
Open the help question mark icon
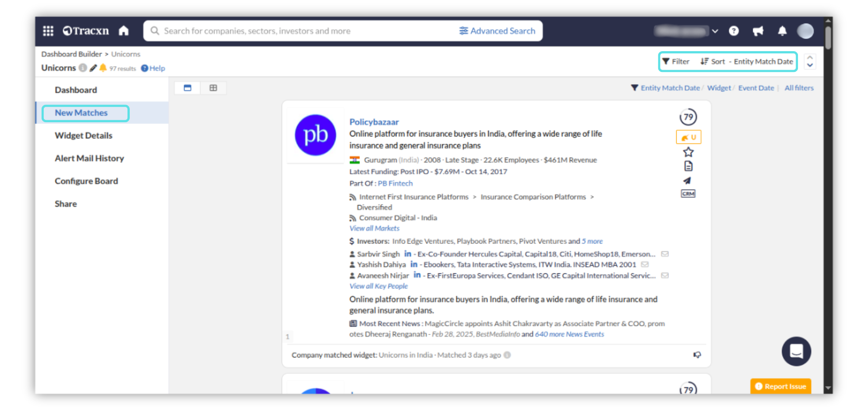(734, 31)
